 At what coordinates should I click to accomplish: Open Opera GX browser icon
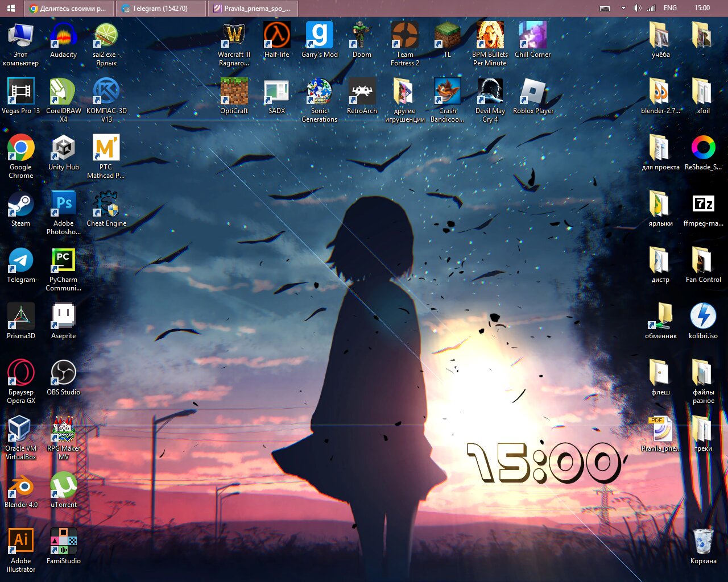point(21,382)
